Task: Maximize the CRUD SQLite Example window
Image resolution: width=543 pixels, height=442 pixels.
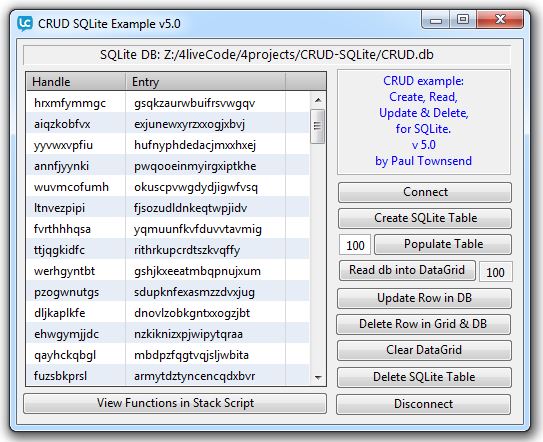Action: click(x=463, y=19)
